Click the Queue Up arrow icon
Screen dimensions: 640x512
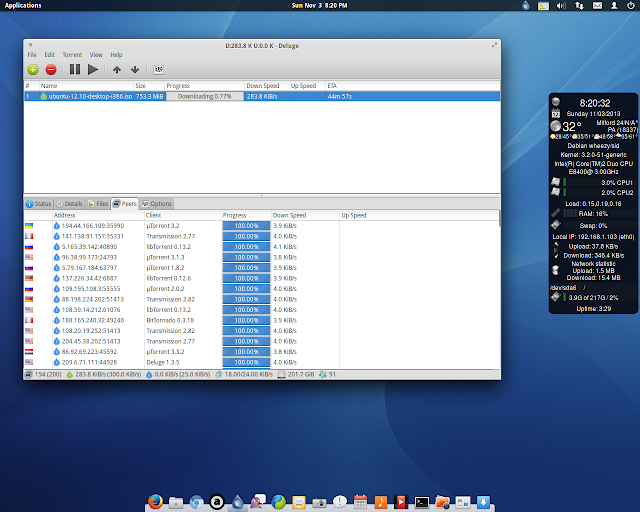pyautogui.click(x=117, y=69)
